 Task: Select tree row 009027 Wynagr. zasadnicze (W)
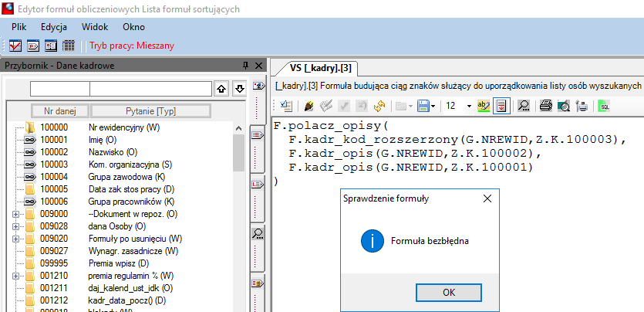tap(103, 251)
